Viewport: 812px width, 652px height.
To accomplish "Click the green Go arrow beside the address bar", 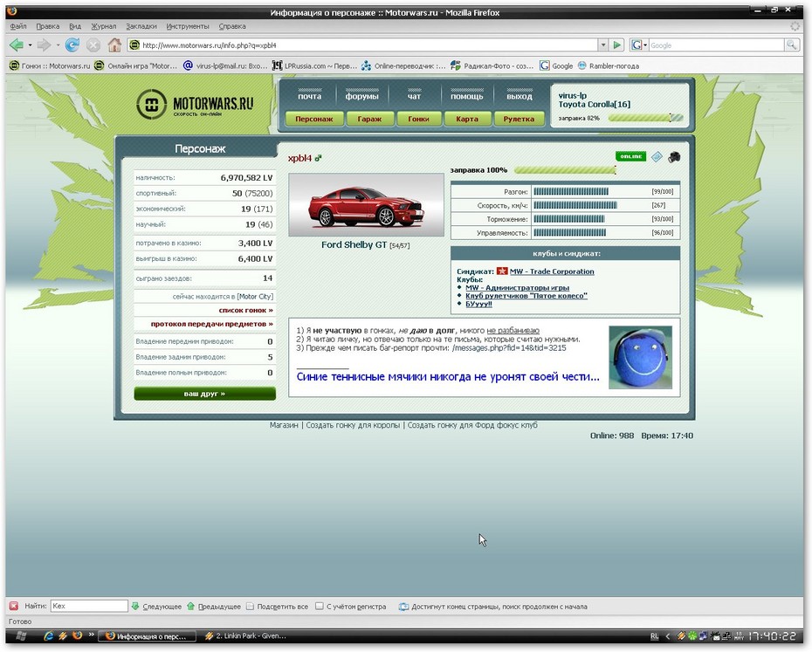I will coord(617,45).
